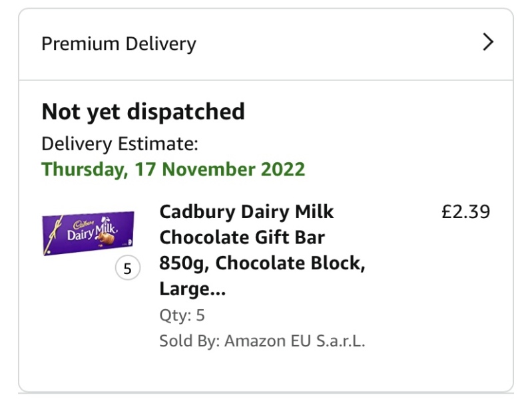Tap the Premium Delivery label
Image resolution: width=532 pixels, height=399 pixels.
pyautogui.click(x=119, y=44)
